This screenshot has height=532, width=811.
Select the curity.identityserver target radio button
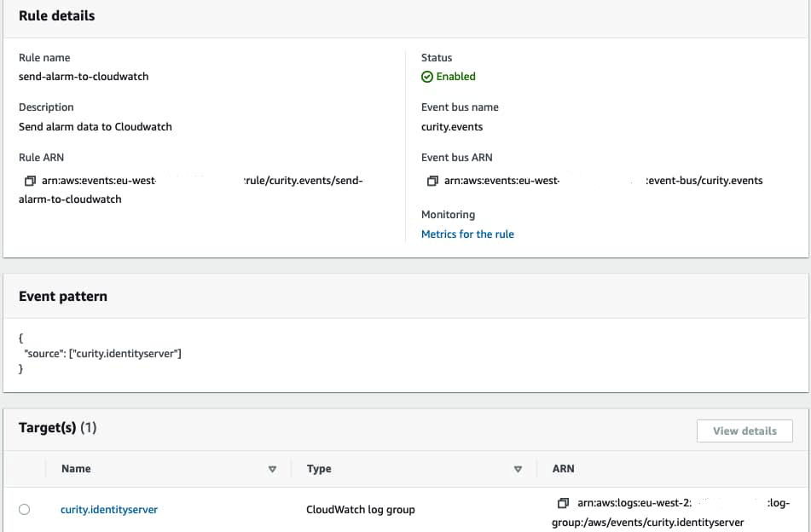pos(24,510)
